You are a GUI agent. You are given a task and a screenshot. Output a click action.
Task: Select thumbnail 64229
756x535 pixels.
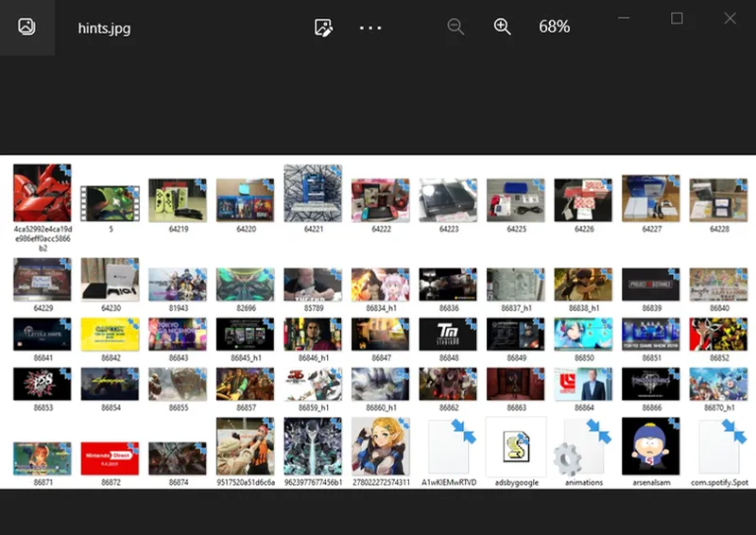(43, 280)
